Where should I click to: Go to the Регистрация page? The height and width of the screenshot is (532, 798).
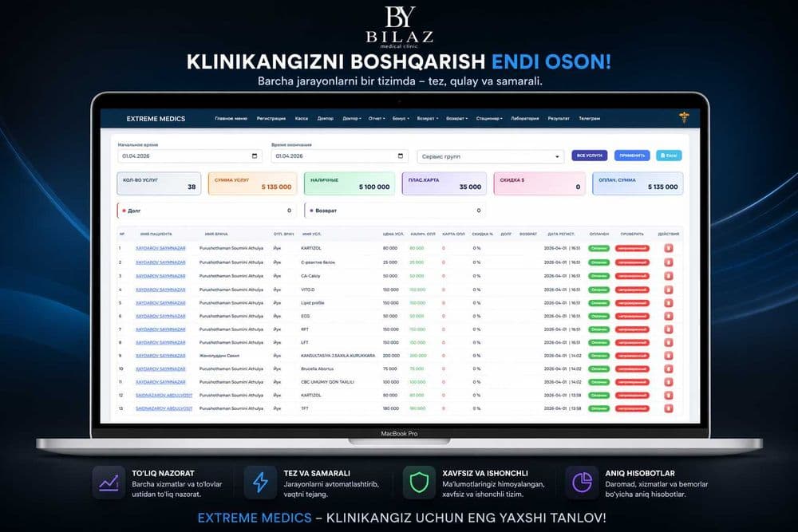click(271, 119)
